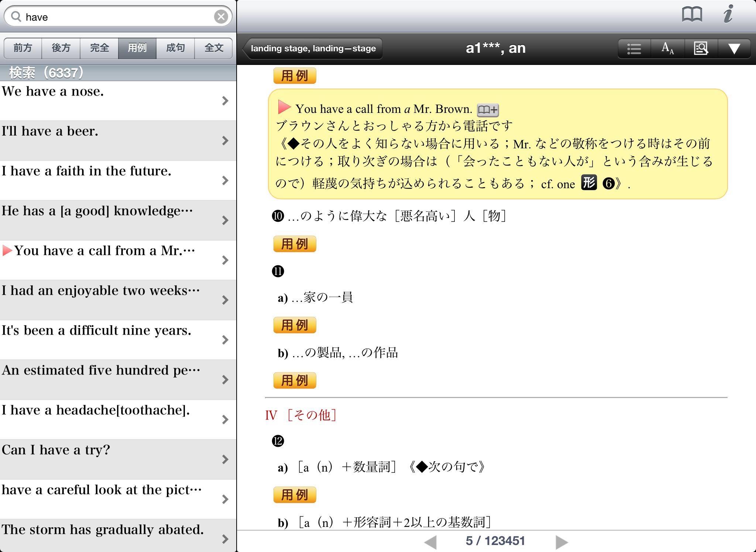Open the font size adjustment icon
This screenshot has width=756, height=552.
(667, 48)
